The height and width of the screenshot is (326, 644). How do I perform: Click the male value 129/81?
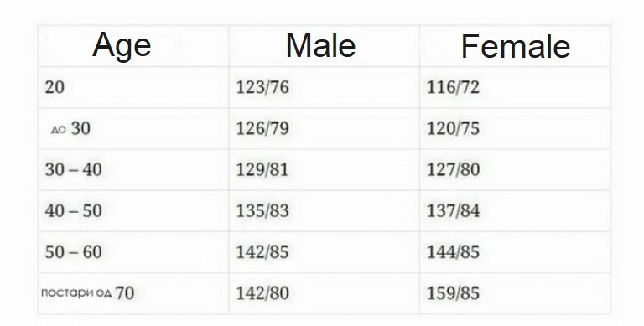(262, 169)
